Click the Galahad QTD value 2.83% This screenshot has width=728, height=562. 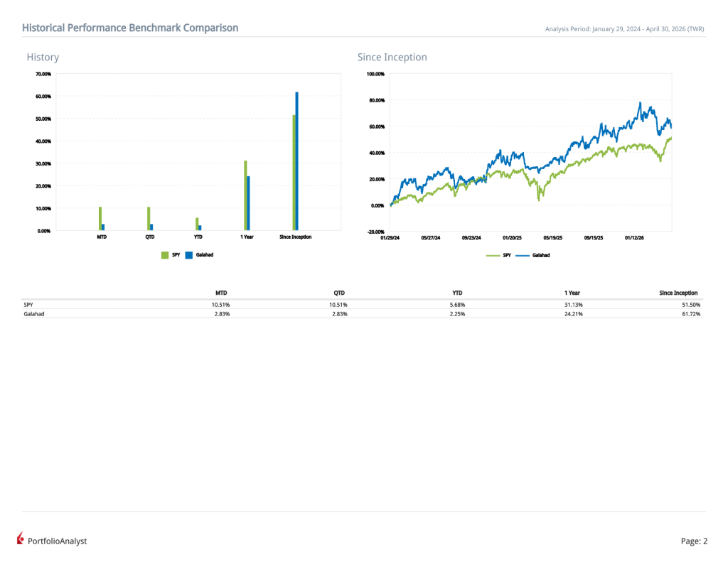click(339, 314)
